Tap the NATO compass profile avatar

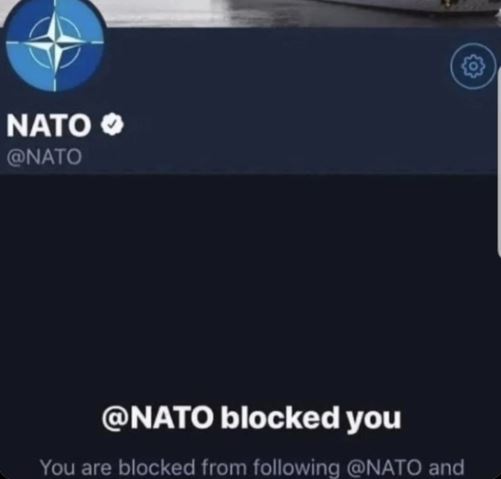pyautogui.click(x=55, y=42)
